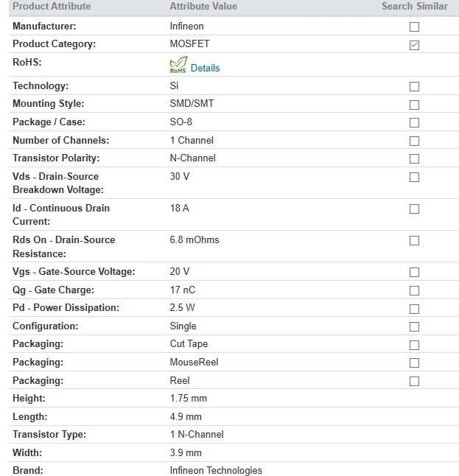
Task: Click the green RoHS leaf icon
Action: 178,65
